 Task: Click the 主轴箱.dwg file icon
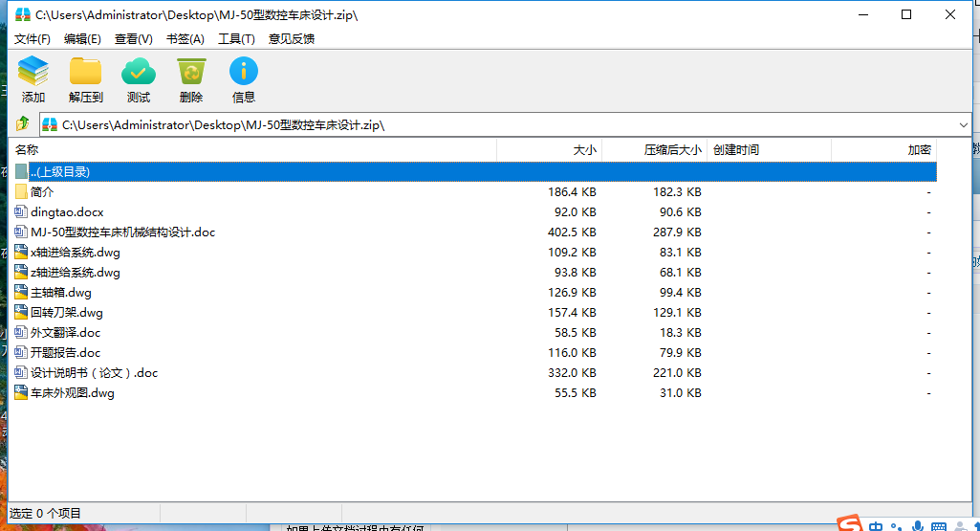(x=21, y=292)
